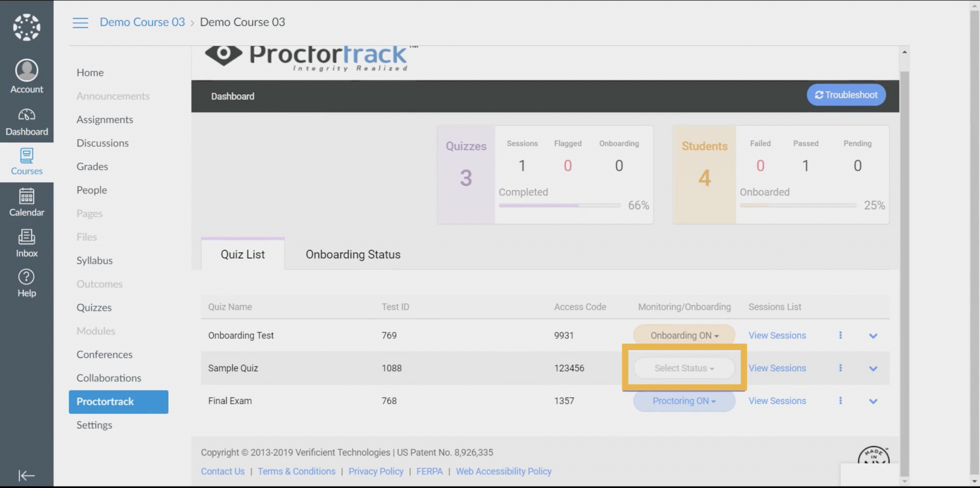Click the Quiz Name column header
This screenshot has height=488, width=980.
(230, 306)
